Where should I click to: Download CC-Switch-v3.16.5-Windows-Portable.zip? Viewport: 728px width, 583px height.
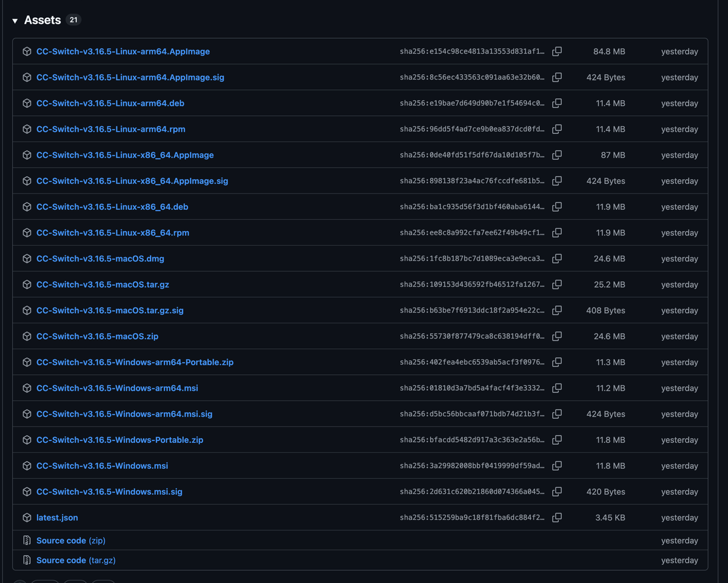pyautogui.click(x=120, y=440)
